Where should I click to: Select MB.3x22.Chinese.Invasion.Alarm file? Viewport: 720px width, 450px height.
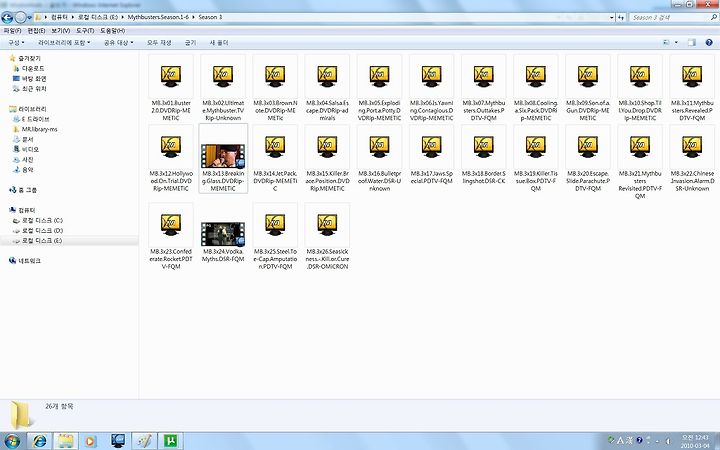pos(692,158)
